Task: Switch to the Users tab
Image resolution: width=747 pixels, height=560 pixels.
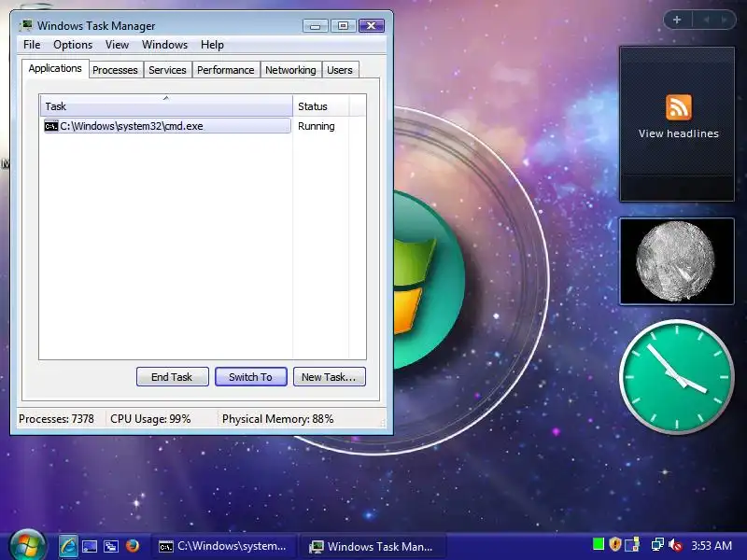Action: tap(340, 70)
